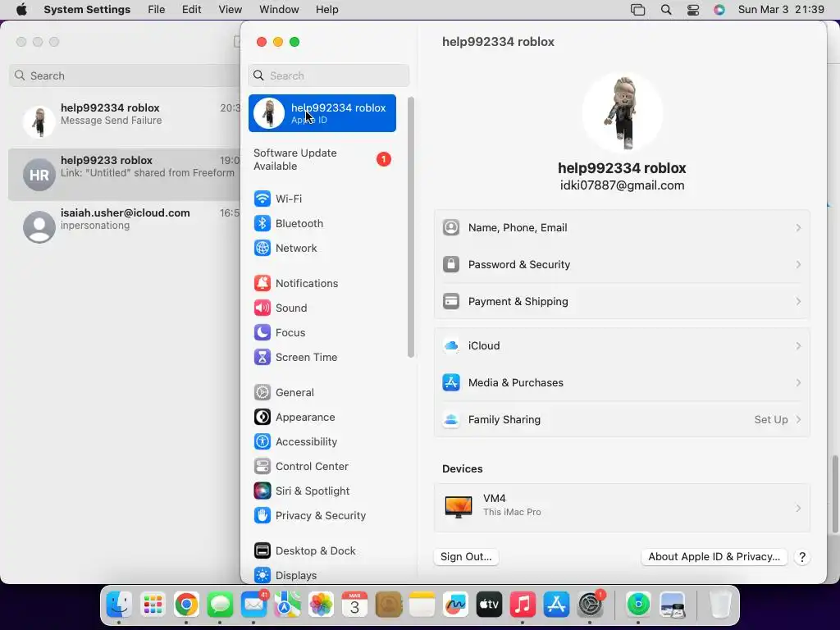Open Photos from the Dock

point(321,605)
